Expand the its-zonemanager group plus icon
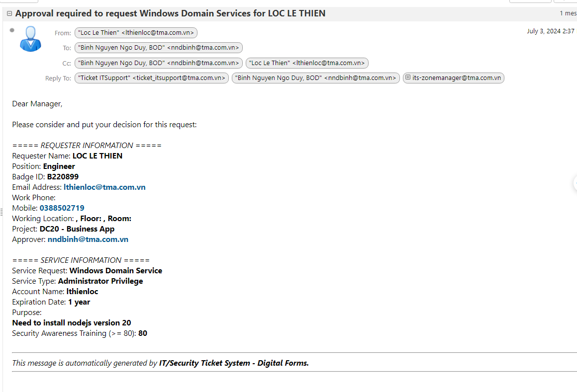 [408, 78]
